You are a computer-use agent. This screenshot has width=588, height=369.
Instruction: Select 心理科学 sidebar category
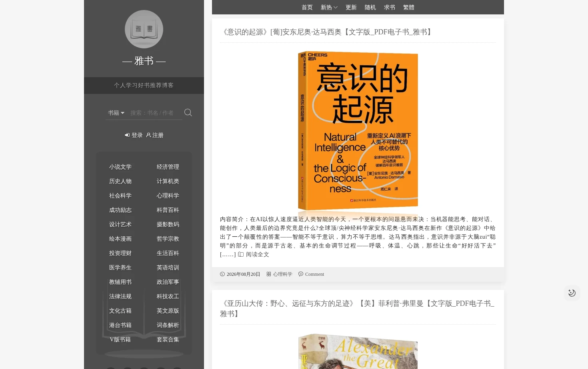pos(168,195)
